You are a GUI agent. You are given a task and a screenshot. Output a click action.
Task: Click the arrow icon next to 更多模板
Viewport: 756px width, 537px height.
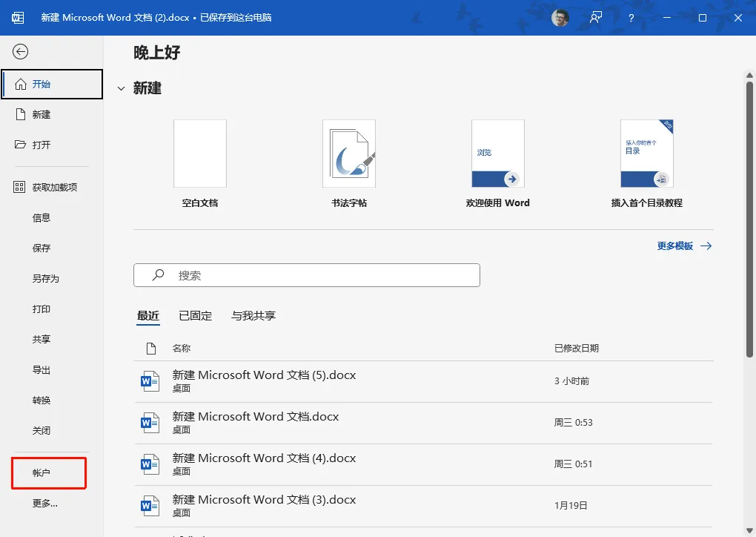click(706, 246)
